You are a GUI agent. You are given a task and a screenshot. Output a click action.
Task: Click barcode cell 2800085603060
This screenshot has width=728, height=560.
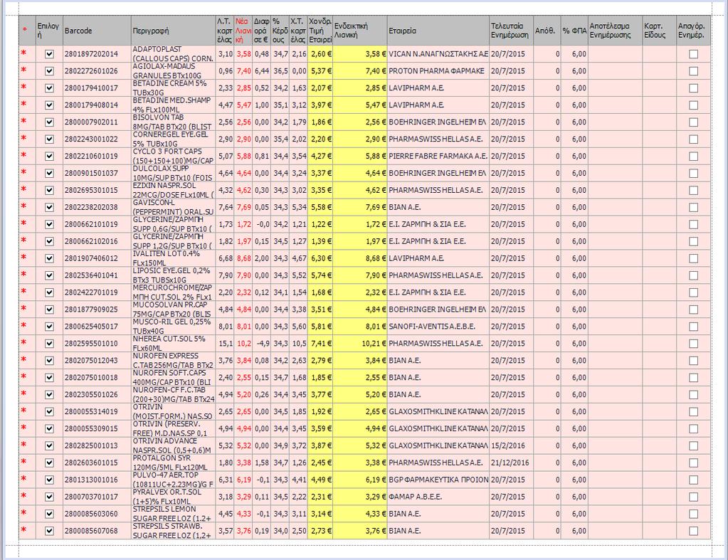click(97, 514)
